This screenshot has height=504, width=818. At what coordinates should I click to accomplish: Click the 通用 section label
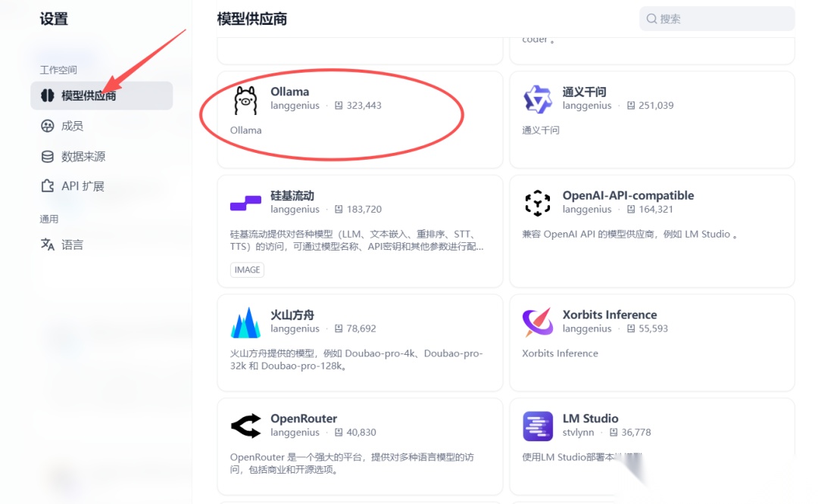coord(49,219)
